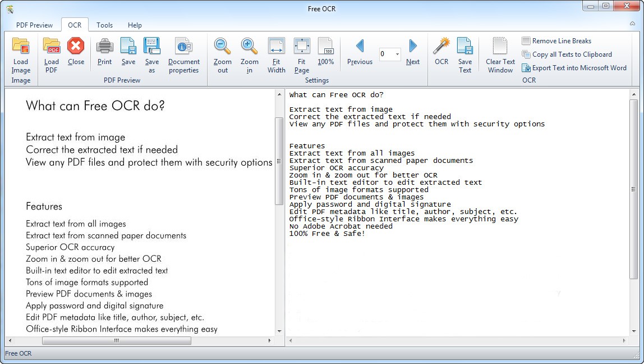Click the Free OCR app icon in title bar
This screenshot has height=364, width=644.
(x=10, y=8)
